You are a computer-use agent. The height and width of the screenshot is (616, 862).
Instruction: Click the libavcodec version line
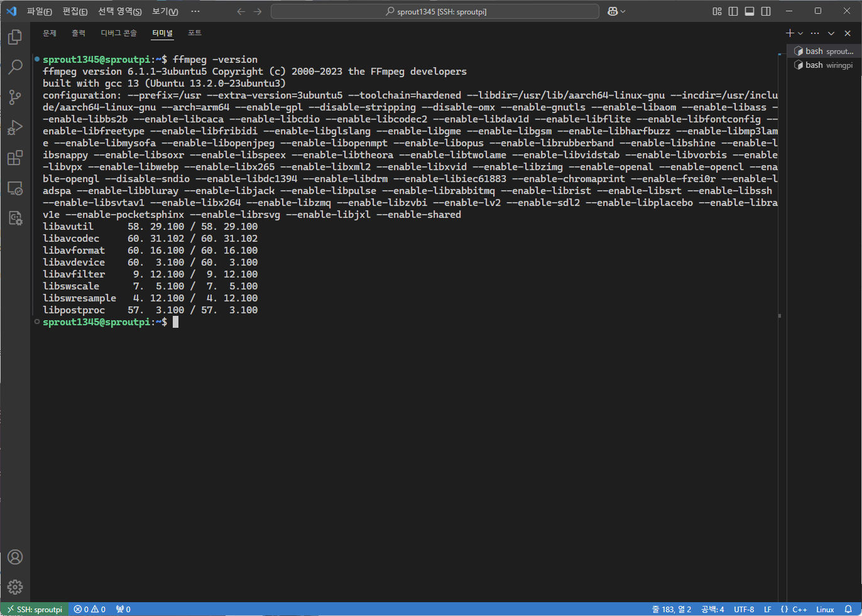click(150, 239)
